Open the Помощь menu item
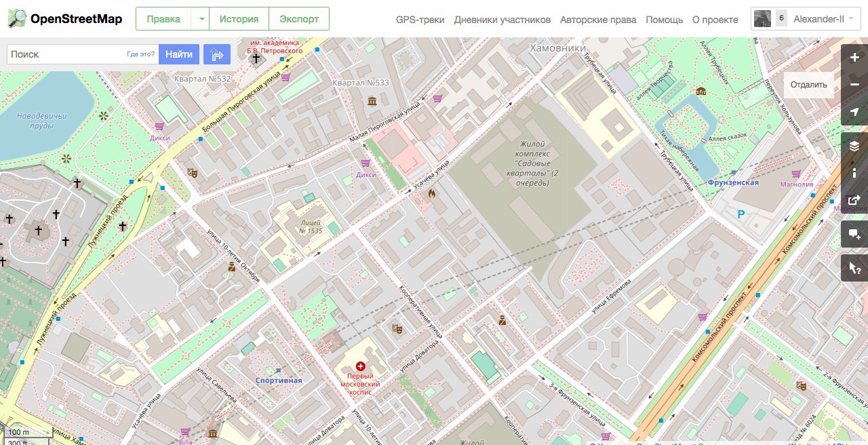This screenshot has width=868, height=445. [664, 20]
